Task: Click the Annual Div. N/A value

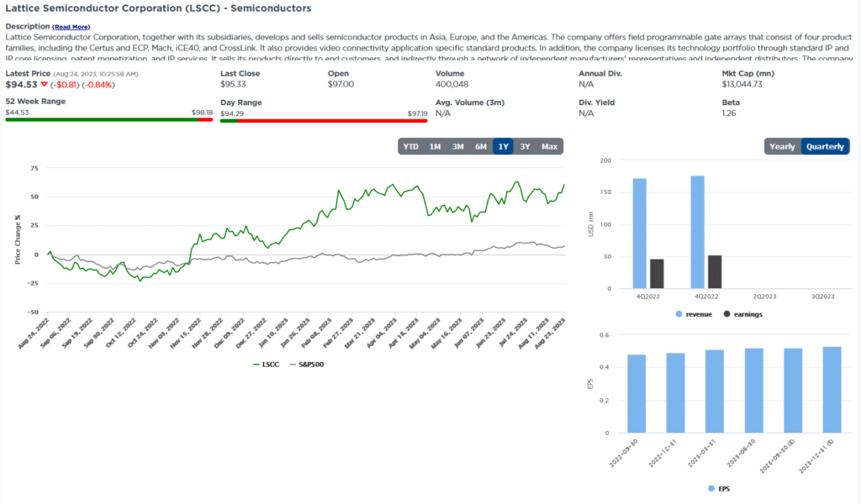Action: (586, 84)
